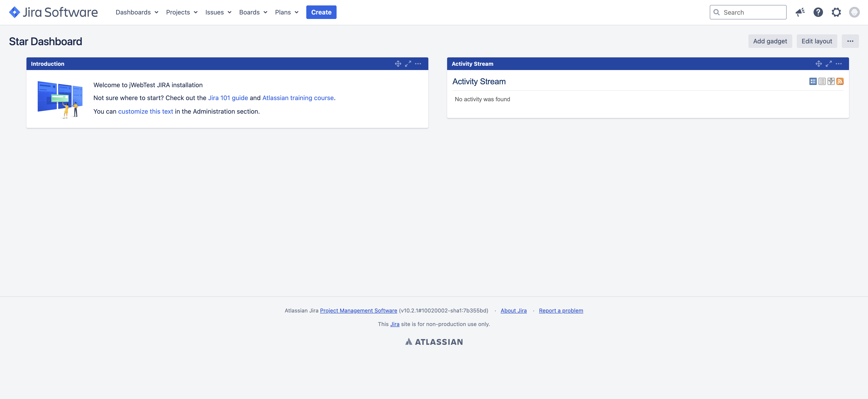Open the Help question mark menu
Screen dimensions: 868x399
coord(818,12)
